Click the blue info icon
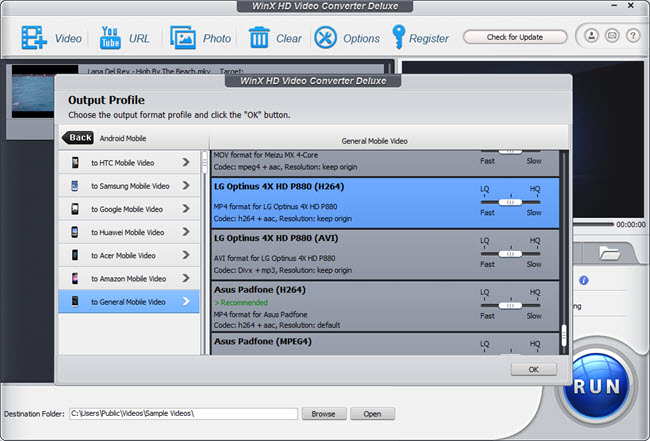This screenshot has height=441, width=650. (x=584, y=281)
